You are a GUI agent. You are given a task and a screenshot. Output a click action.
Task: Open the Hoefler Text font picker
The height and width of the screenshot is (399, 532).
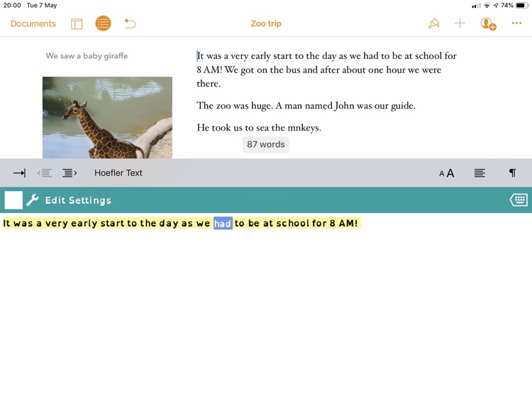(x=118, y=173)
